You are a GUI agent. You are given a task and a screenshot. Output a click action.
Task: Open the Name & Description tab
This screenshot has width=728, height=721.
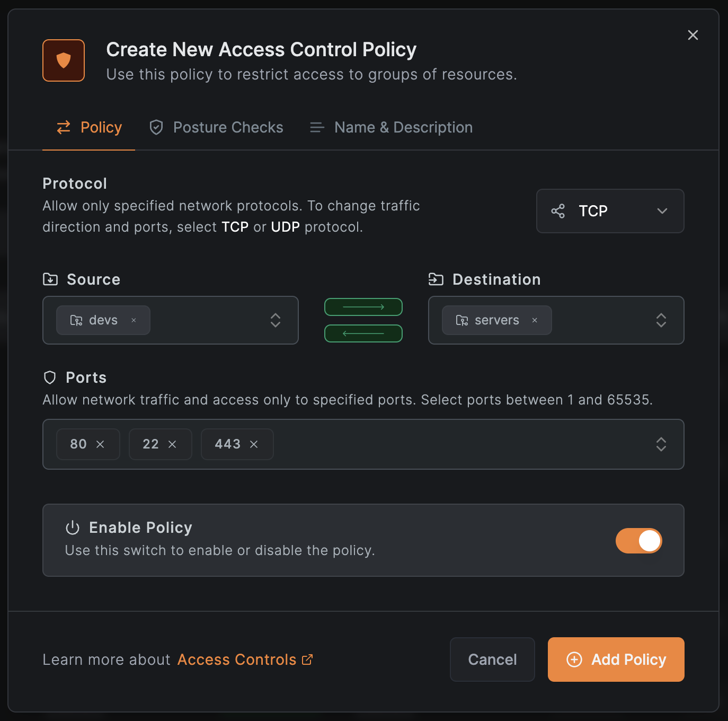pyautogui.click(x=391, y=127)
